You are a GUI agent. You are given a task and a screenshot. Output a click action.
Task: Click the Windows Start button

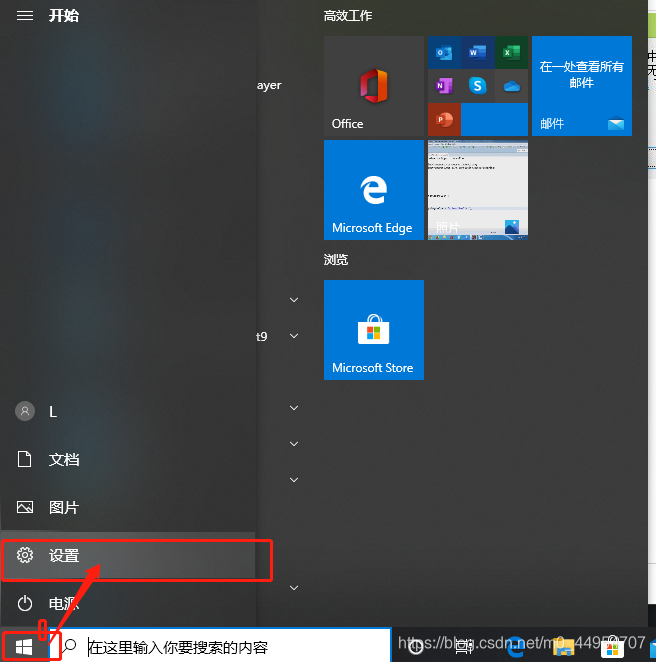click(24, 646)
